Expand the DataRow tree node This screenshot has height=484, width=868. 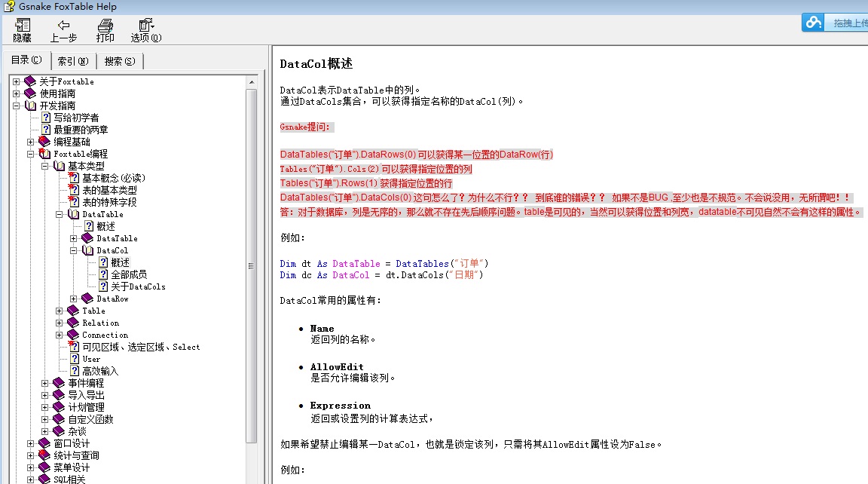(74, 299)
